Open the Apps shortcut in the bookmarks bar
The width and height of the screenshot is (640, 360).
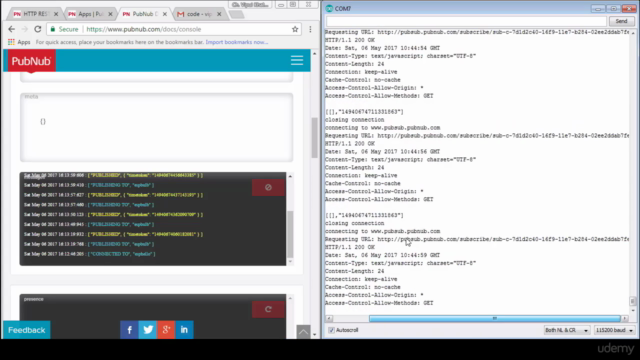19,42
